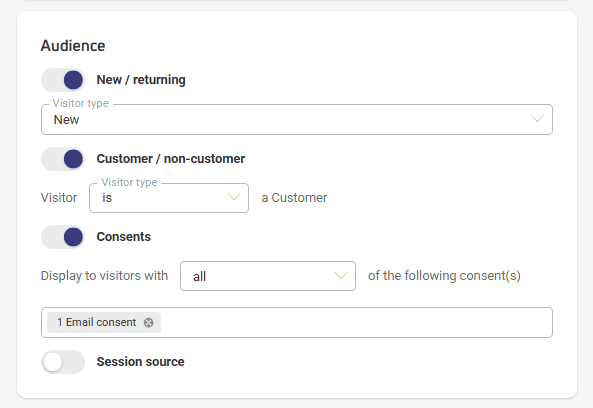Remove the Email consent chip
The height and width of the screenshot is (408, 593).
tap(149, 323)
